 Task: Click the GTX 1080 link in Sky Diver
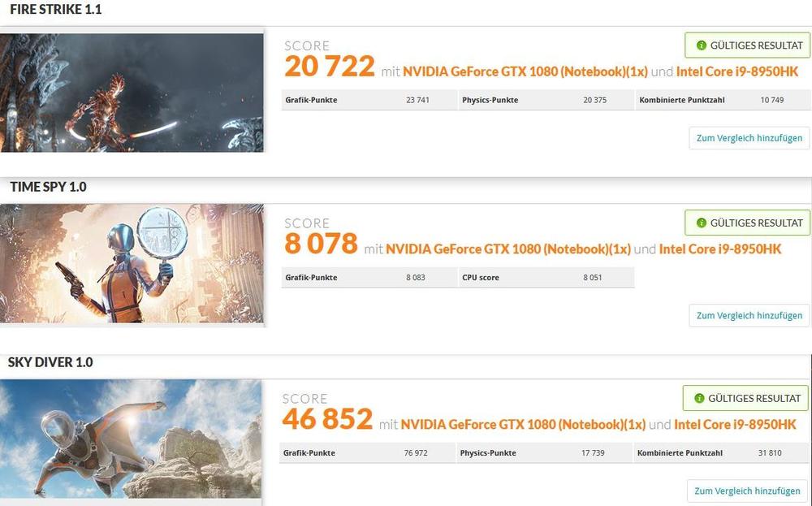click(x=523, y=425)
